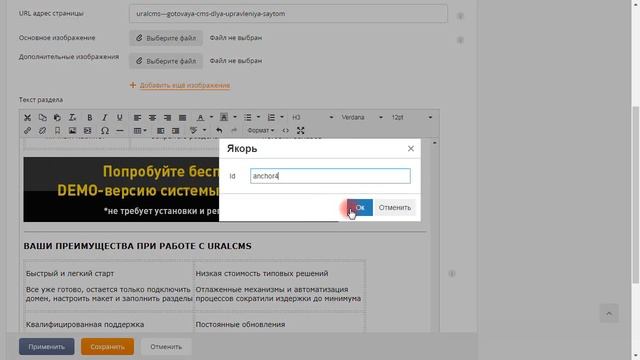This screenshot has width=640, height=360.
Task: Click the Copy icon in editor toolbar
Action: coord(42,118)
